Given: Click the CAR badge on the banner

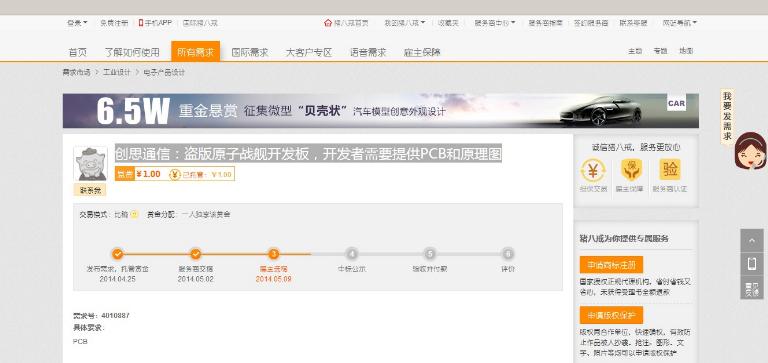Looking at the screenshot, I should click(x=676, y=103).
